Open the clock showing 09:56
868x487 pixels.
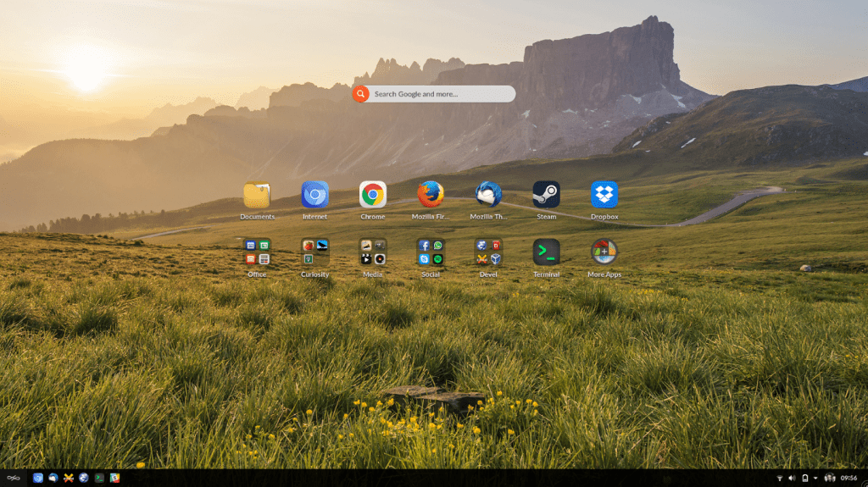849,479
